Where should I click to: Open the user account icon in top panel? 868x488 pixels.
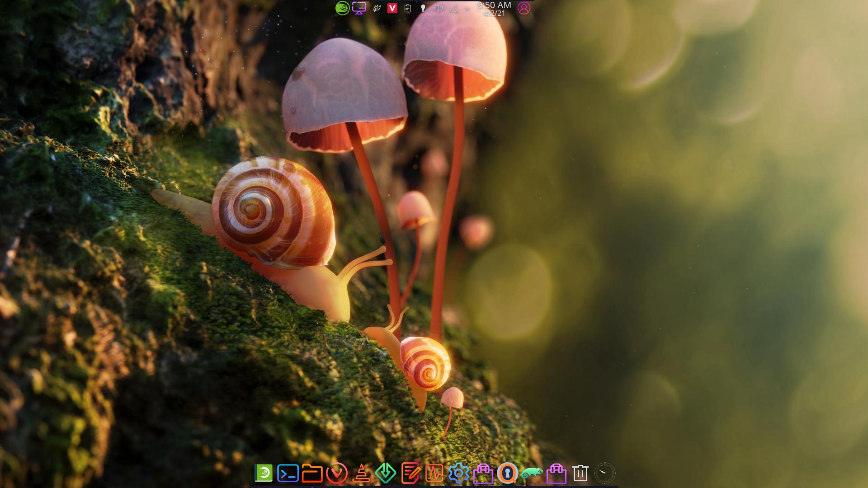(x=524, y=8)
